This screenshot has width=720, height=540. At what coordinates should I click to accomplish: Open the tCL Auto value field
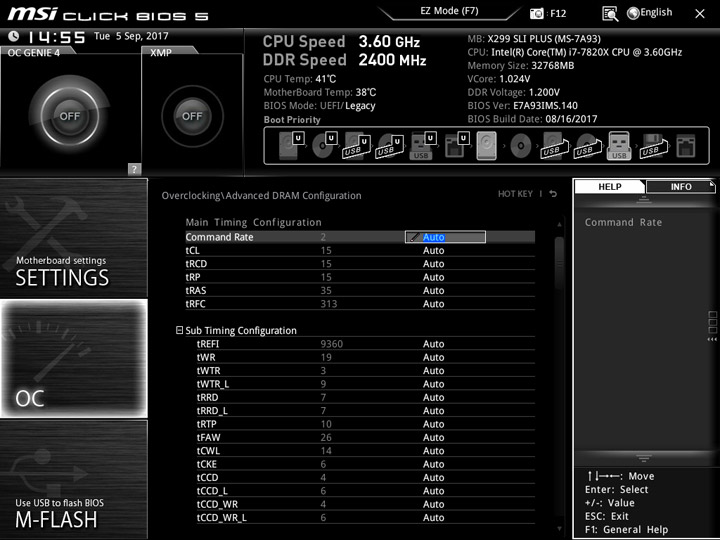point(433,250)
